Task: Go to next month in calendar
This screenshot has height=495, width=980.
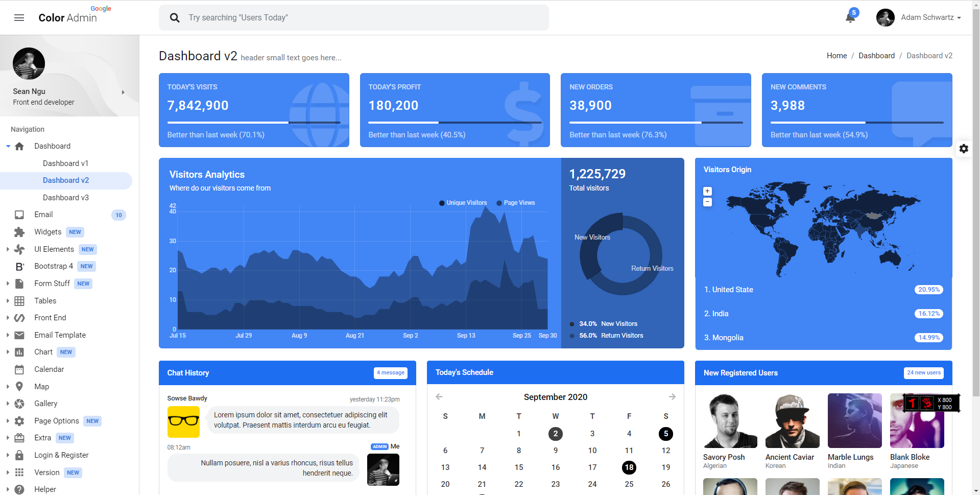Action: 672,397
